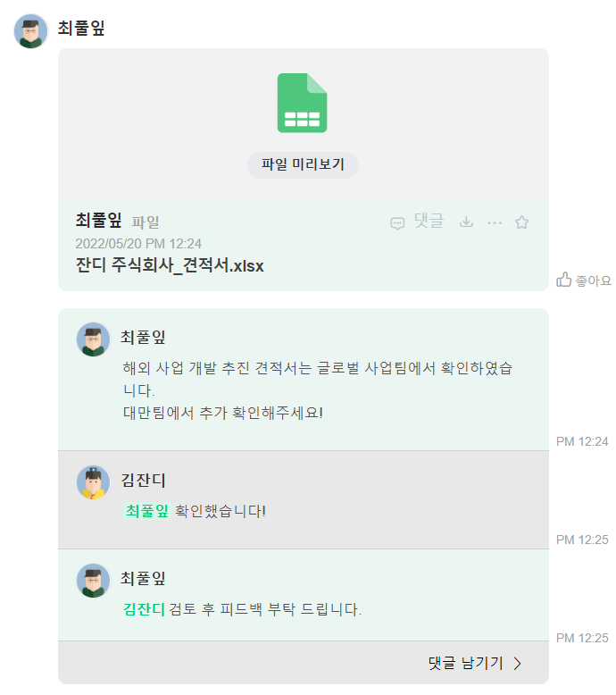
Task: Click the 김잔디 commenter name
Action: point(143,481)
